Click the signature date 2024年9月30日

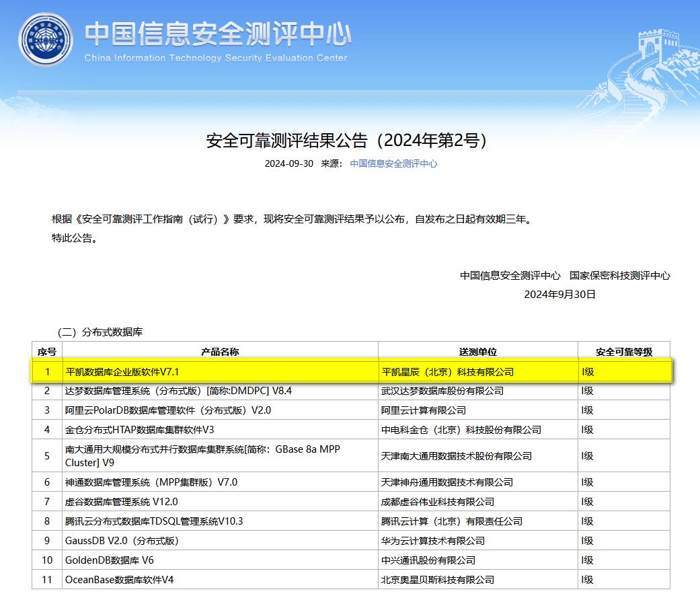point(559,295)
